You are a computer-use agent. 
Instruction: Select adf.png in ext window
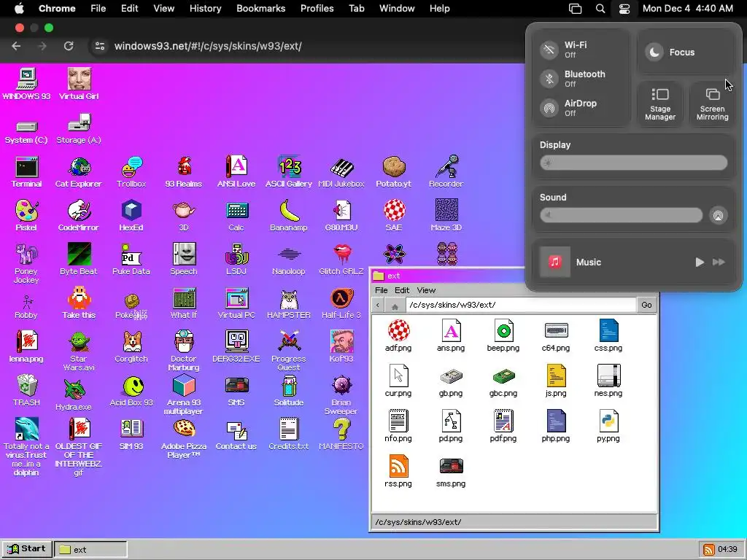click(398, 336)
